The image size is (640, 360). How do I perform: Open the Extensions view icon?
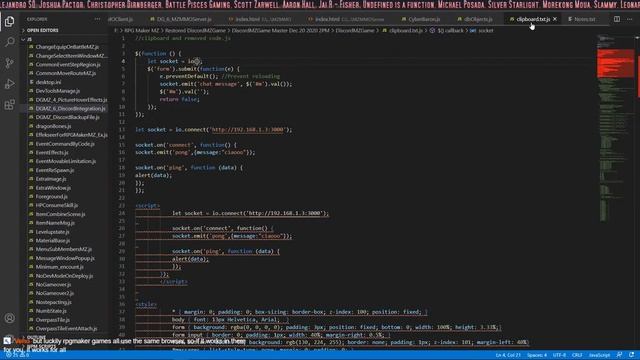9,105
